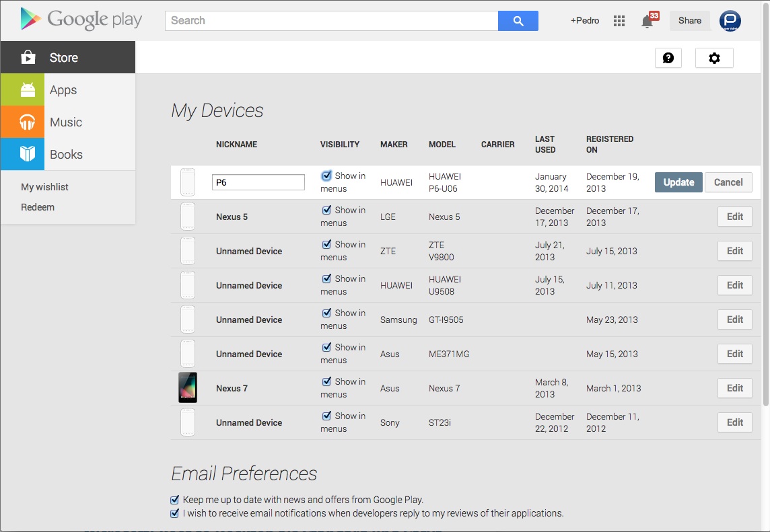This screenshot has width=770, height=532.
Task: Uncheck developer reply email notifications checkbox
Action: point(174,513)
